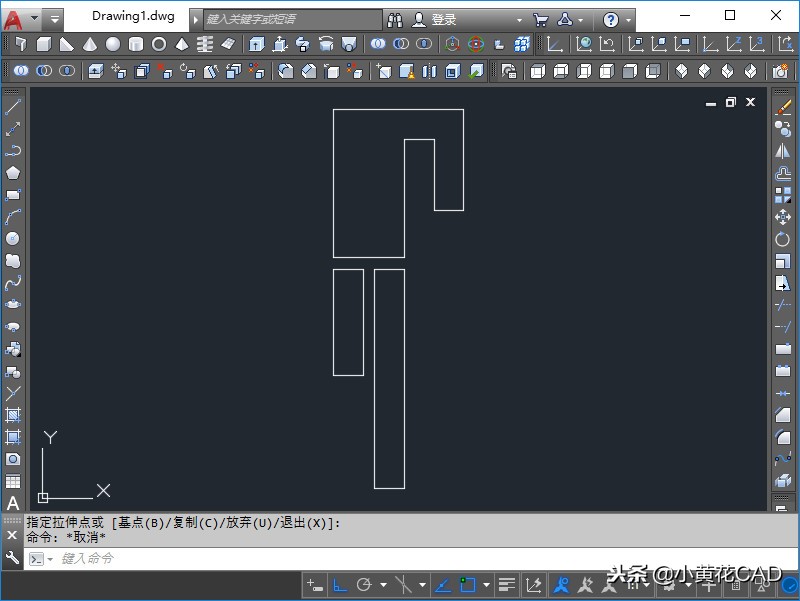800x601 pixels.
Task: Click the Mirror tool in the modify toolbar
Action: 783,151
